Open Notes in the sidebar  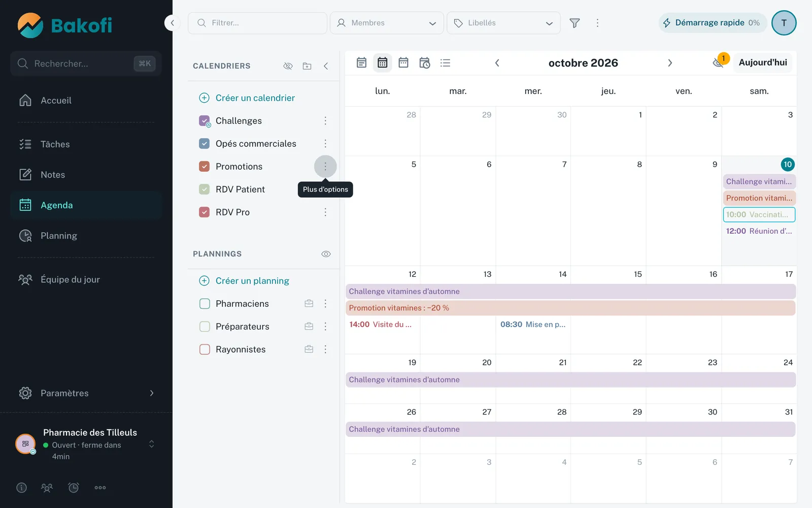(86, 175)
